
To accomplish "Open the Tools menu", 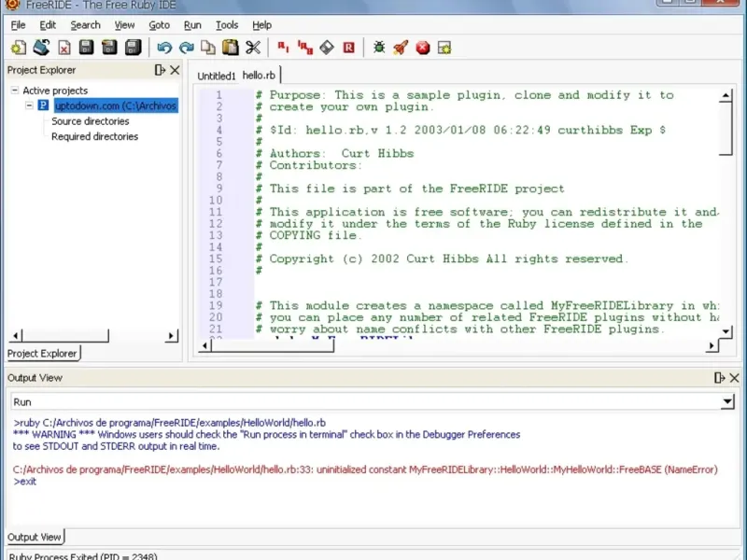I will (x=226, y=25).
